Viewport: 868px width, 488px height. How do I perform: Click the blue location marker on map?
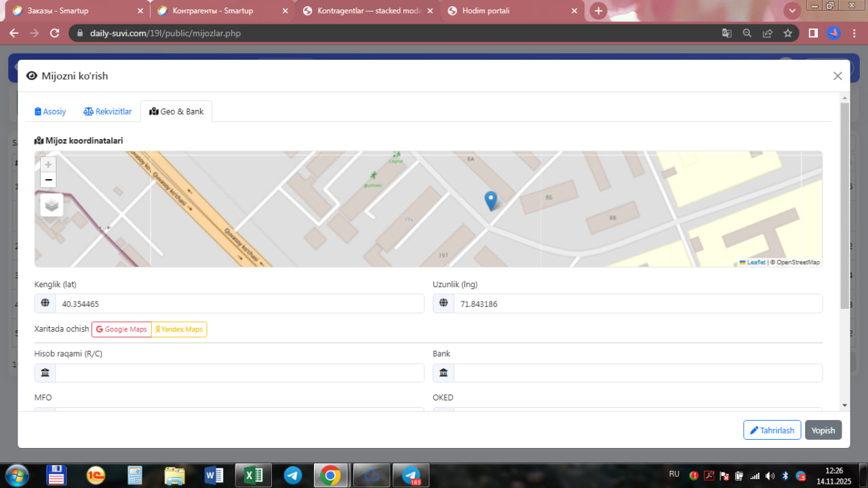(x=490, y=200)
